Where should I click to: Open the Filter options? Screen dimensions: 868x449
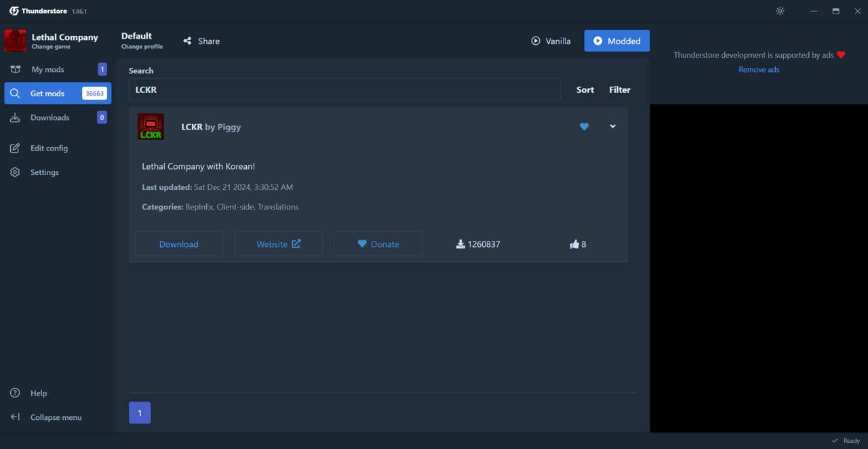click(620, 90)
